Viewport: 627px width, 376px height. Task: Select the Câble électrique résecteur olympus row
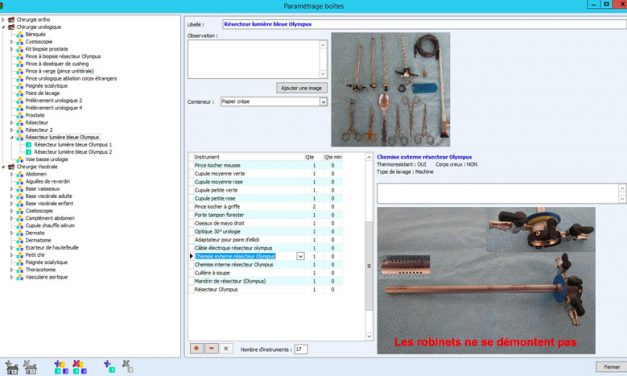[x=267, y=248]
